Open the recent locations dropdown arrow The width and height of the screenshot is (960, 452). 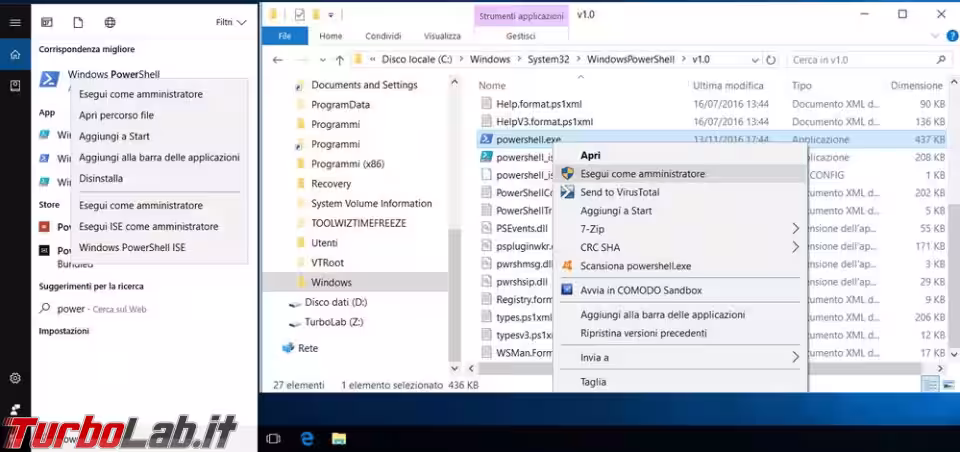(x=323, y=60)
